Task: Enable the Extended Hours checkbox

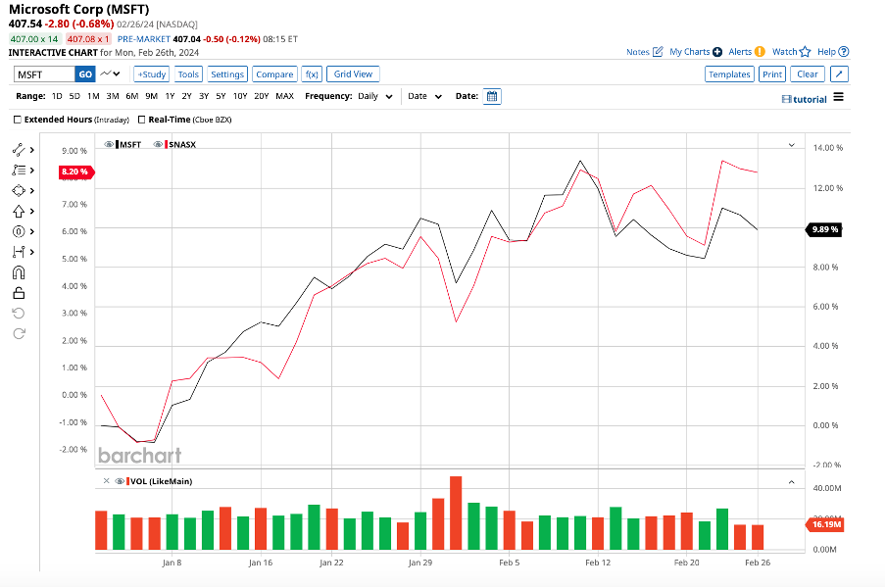Action: [x=18, y=120]
